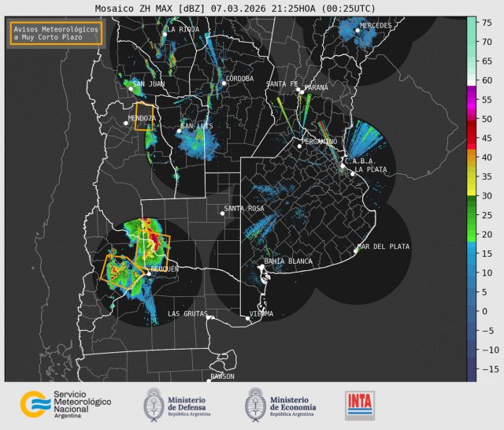Screen dimensions: 504x430
Task: Select the orange warning polygon near Mendoza
Action: point(143,116)
